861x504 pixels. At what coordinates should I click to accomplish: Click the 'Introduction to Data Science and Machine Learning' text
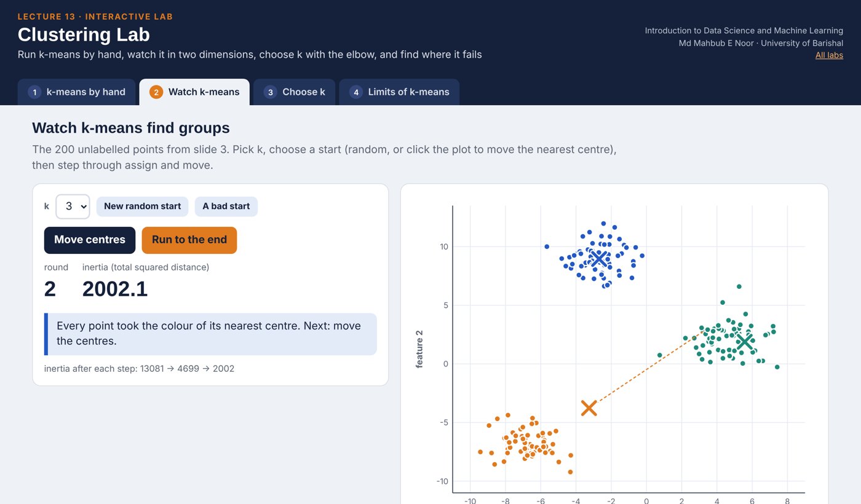[744, 31]
